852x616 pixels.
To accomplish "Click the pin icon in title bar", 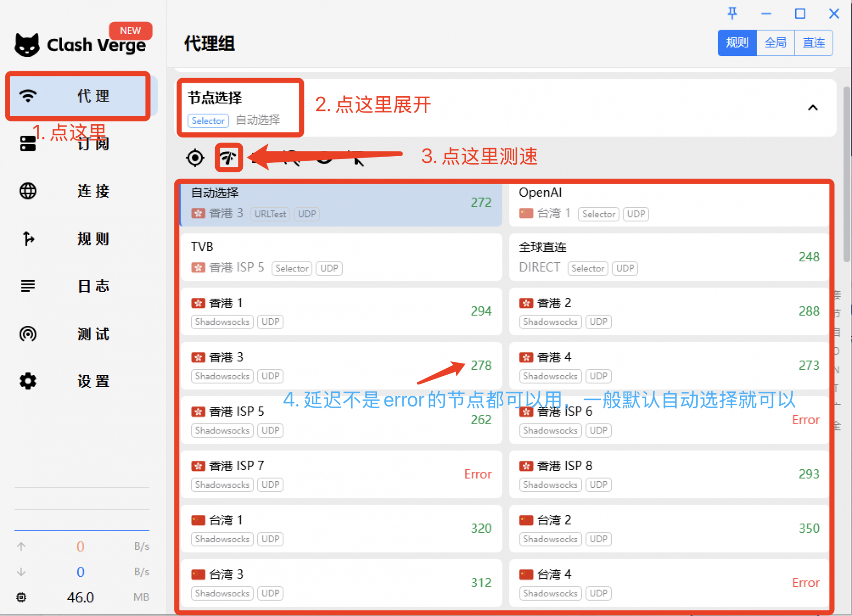I will pyautogui.click(x=732, y=13).
